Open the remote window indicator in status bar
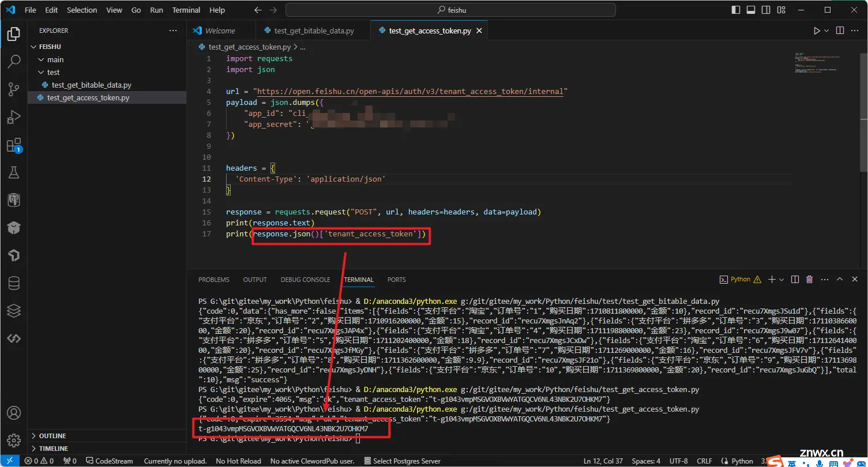 (9, 461)
